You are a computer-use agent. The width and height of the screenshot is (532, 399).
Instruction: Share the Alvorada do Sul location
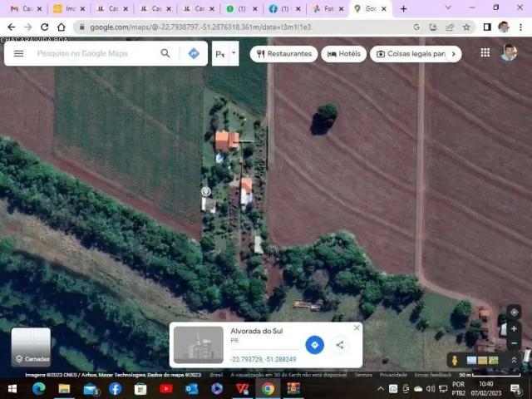[x=340, y=345]
